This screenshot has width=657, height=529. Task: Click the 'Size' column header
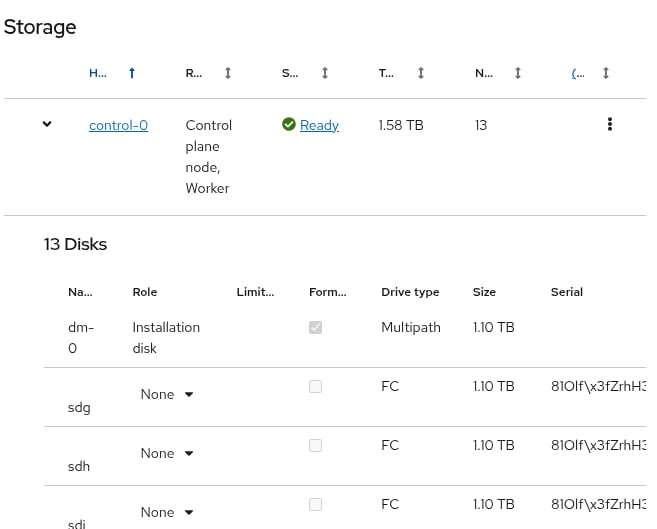tap(484, 292)
